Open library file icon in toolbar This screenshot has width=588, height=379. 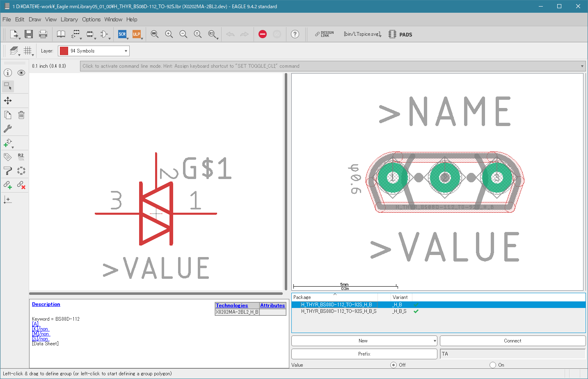[x=14, y=34]
